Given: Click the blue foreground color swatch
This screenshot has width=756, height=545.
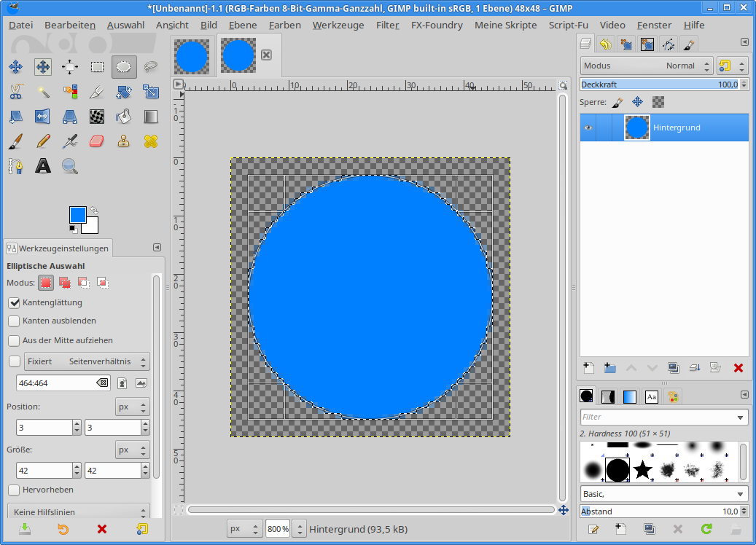Looking at the screenshot, I should pyautogui.click(x=77, y=214).
